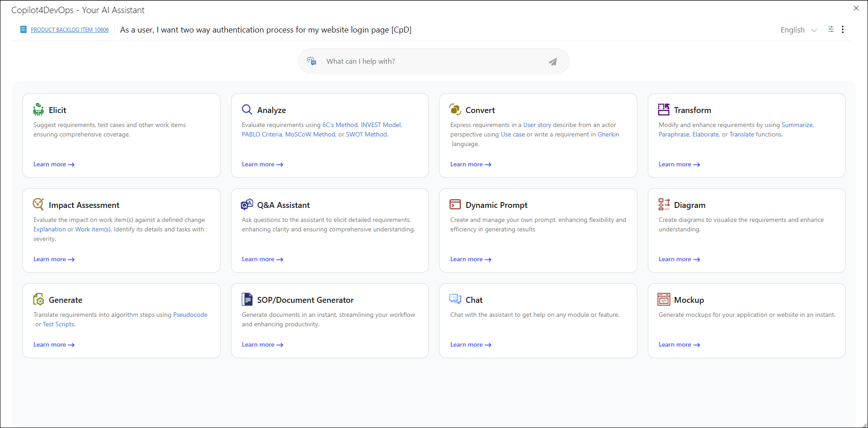
Task: Open Product Backlog Item 10606 link
Action: pyautogui.click(x=70, y=30)
